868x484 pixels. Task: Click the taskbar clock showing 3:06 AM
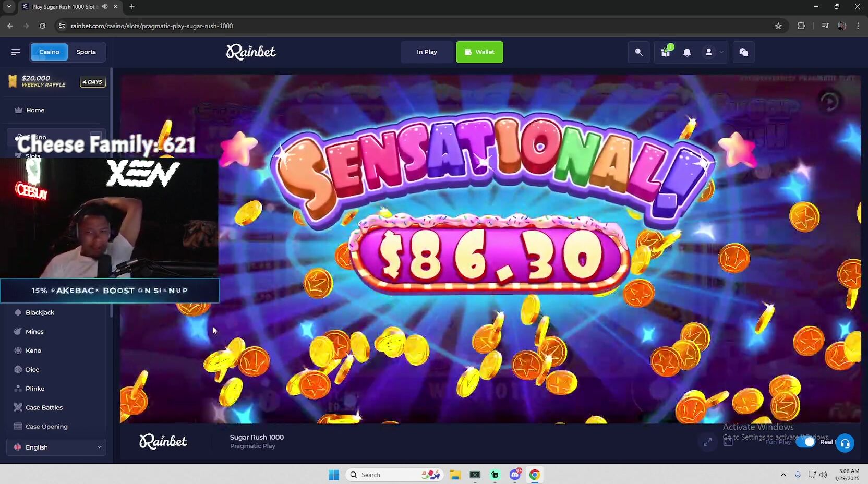pos(846,475)
